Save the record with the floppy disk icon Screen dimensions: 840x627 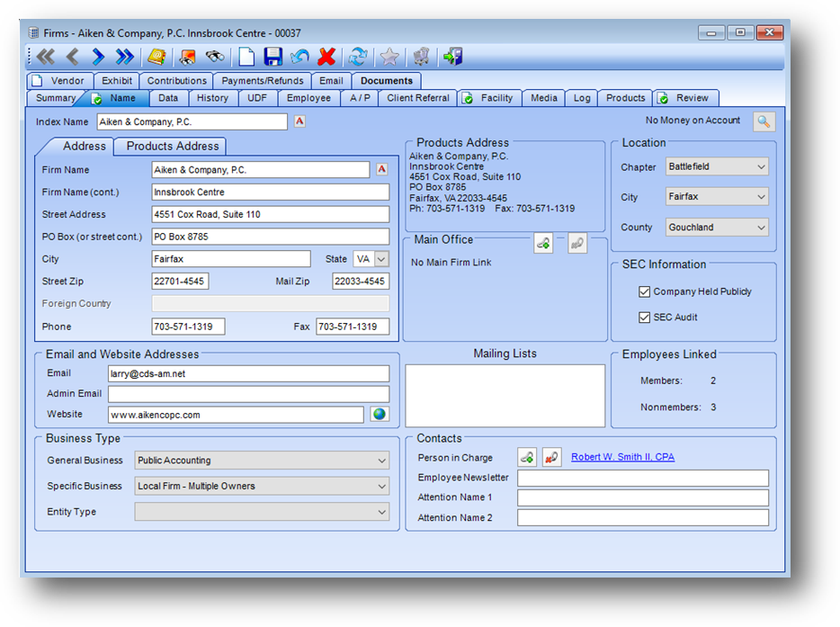(x=273, y=57)
